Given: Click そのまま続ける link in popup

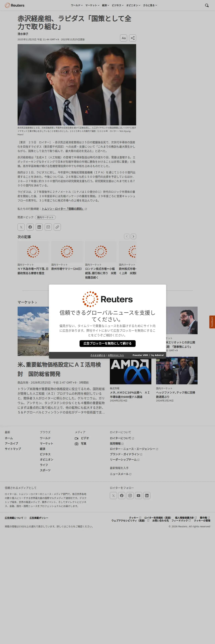Looking at the screenshot, I should [98, 355].
